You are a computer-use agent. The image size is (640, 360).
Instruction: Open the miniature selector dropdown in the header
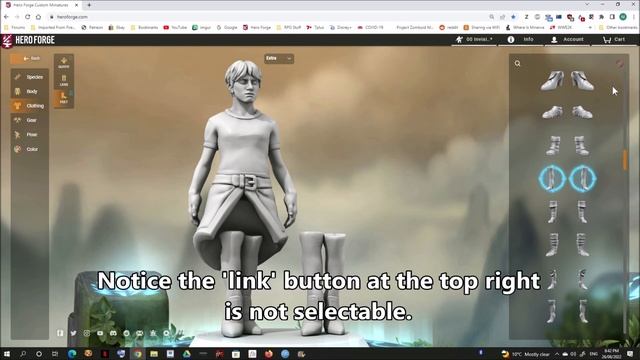coord(474,40)
